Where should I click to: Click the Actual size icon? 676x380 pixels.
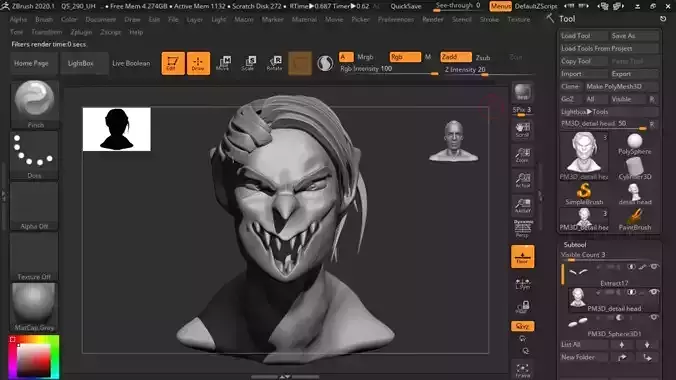point(523,180)
